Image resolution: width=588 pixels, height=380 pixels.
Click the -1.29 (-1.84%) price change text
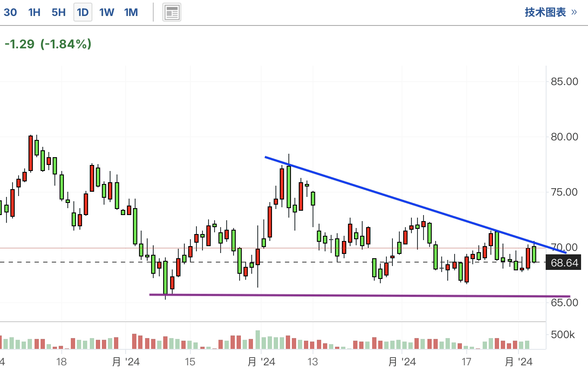pos(48,44)
